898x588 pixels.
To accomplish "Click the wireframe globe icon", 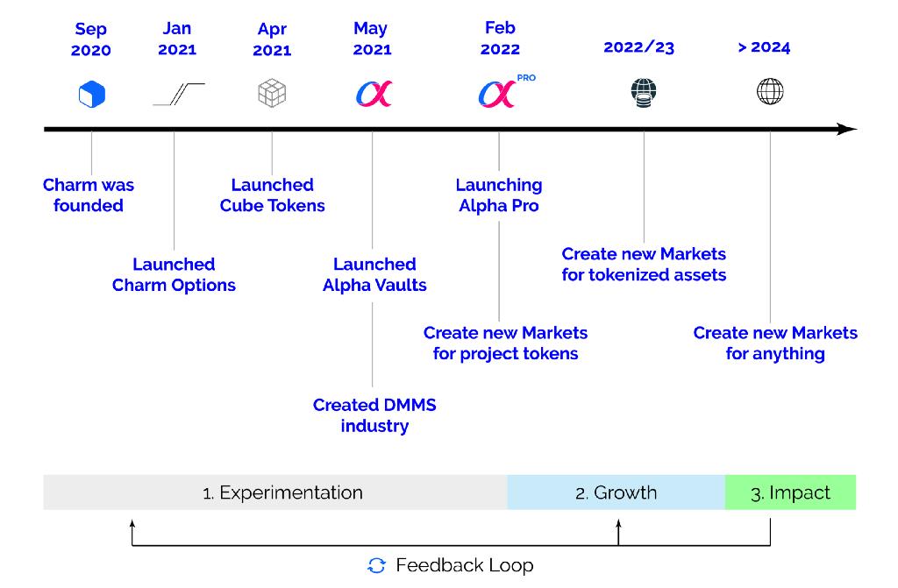I will tap(770, 91).
